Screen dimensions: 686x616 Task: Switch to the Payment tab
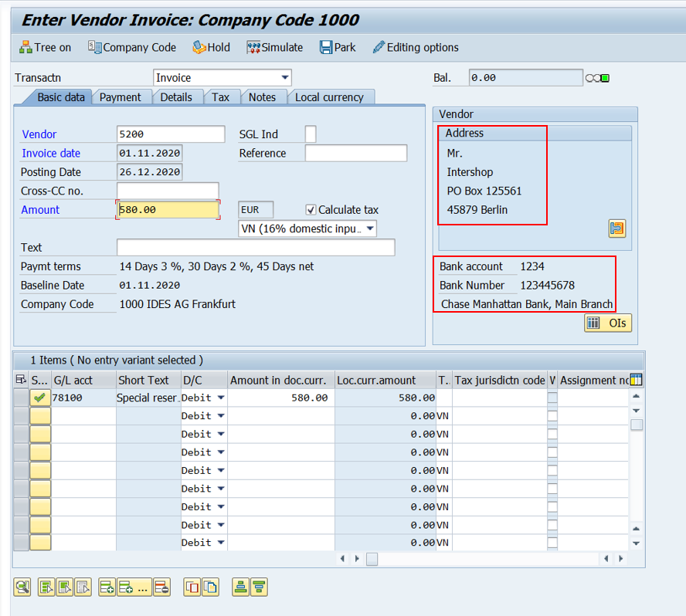(121, 97)
